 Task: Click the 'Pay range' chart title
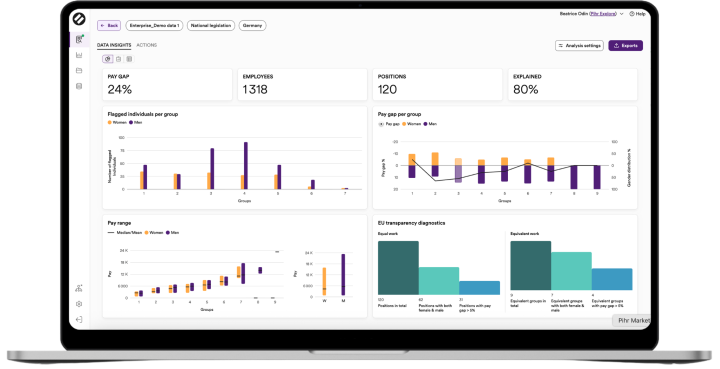119,223
